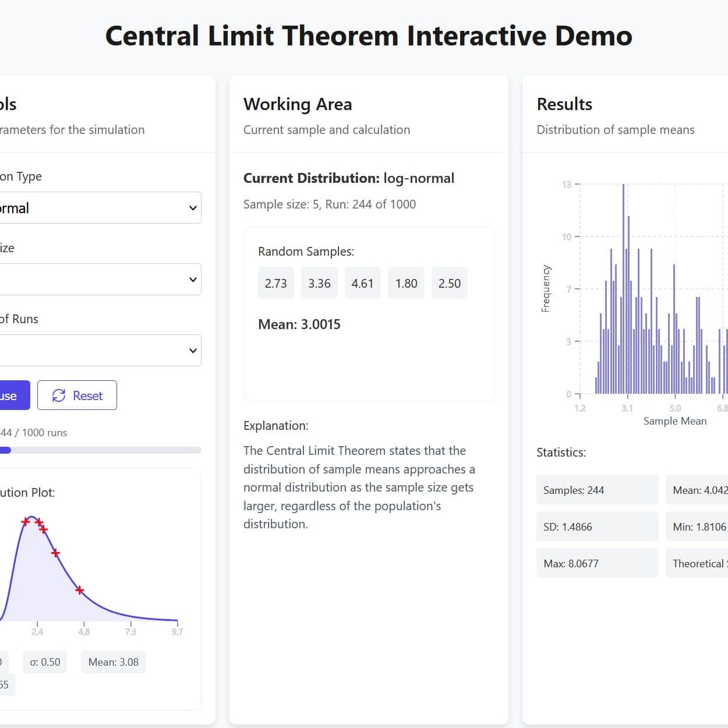The height and width of the screenshot is (728, 728).
Task: Open the Sample Size dropdown
Action: (99, 279)
